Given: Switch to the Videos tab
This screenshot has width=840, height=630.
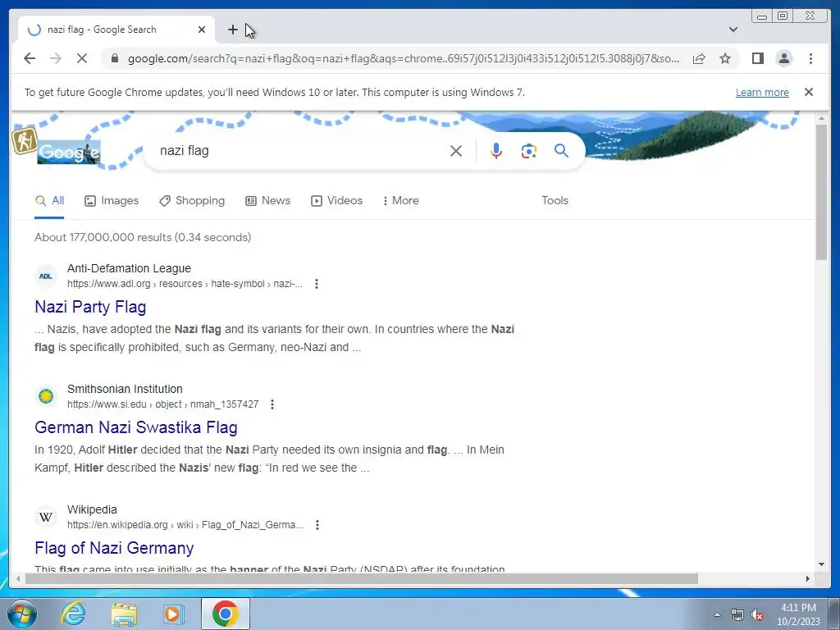Looking at the screenshot, I should click(336, 201).
